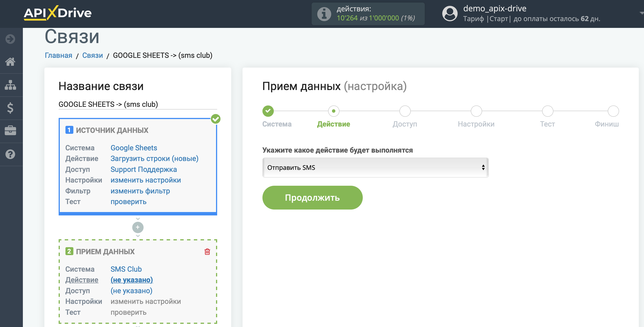The width and height of the screenshot is (644, 327).
Task: Click проверить in data source block
Action: 128,202
